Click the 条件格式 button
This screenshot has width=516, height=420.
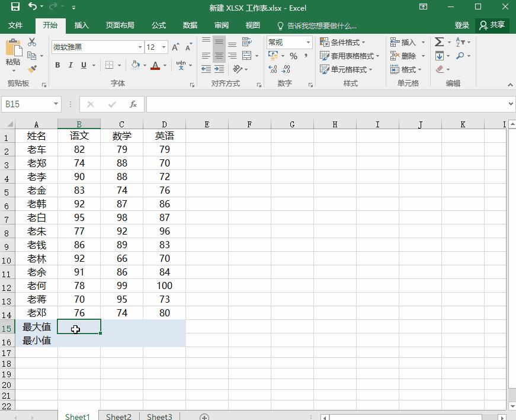click(342, 42)
